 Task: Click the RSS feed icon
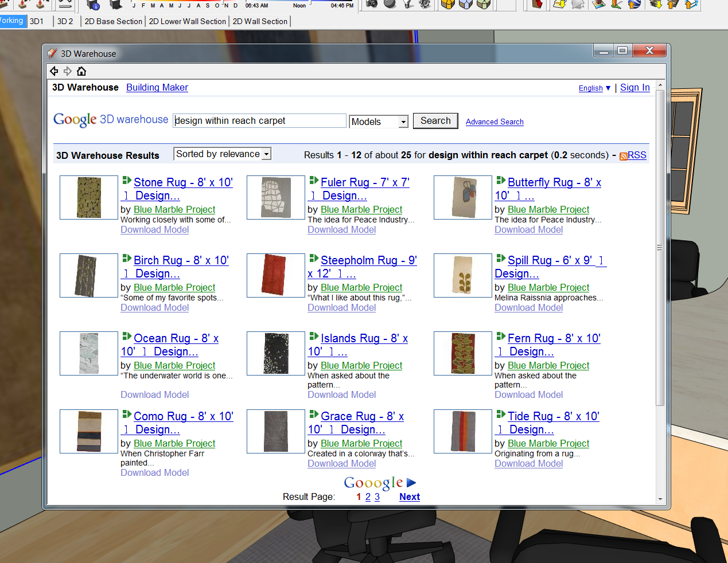(623, 156)
